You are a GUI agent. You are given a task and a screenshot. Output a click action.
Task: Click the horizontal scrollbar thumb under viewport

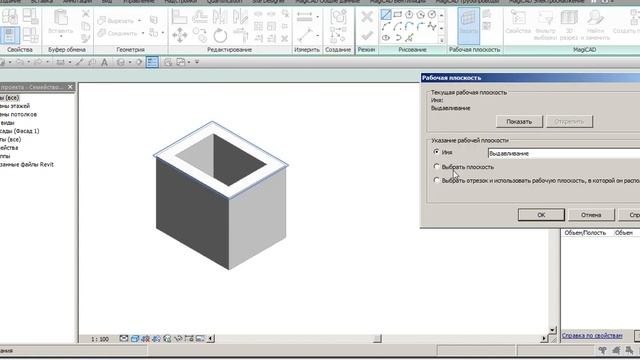tap(378, 338)
